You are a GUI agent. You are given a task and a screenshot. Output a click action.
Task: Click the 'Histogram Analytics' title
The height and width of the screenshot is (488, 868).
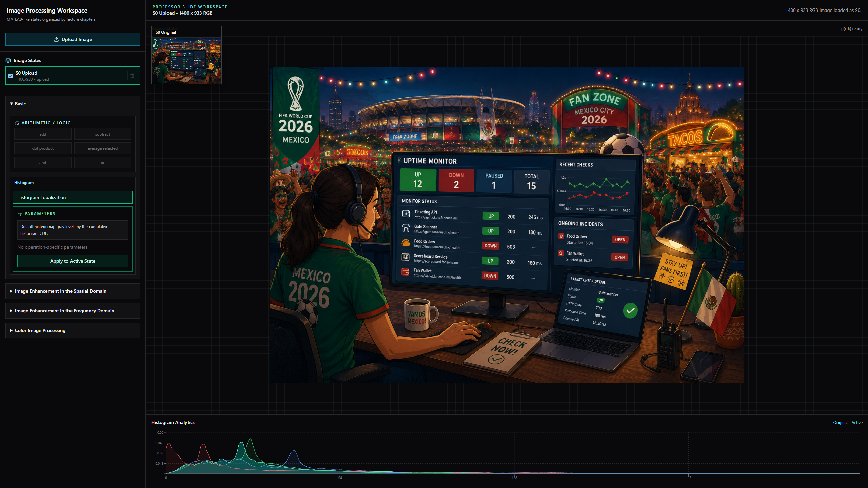point(173,422)
